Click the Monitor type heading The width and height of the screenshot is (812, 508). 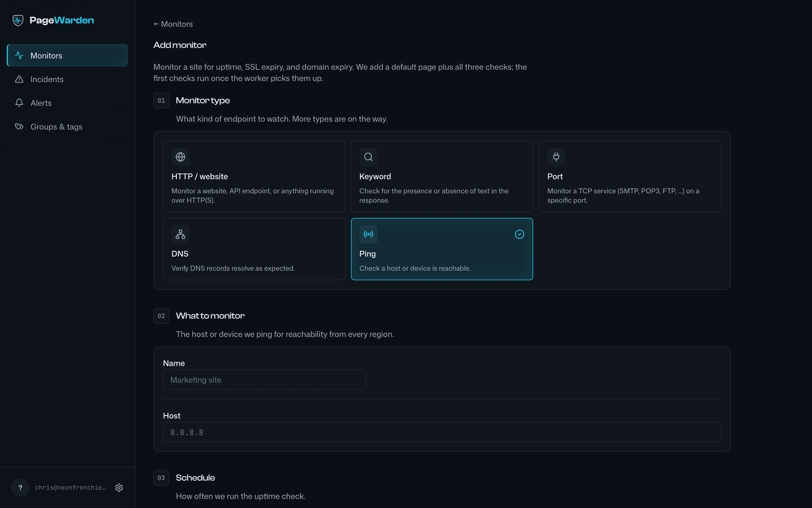pyautogui.click(x=203, y=100)
